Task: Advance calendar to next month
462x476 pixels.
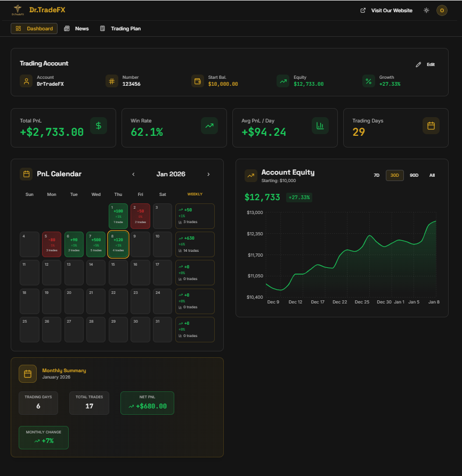Action: [x=208, y=174]
